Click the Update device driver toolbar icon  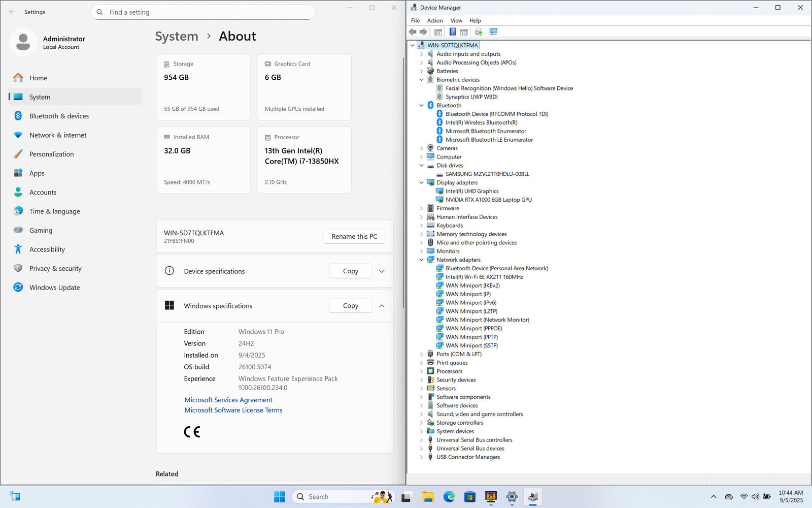click(478, 32)
